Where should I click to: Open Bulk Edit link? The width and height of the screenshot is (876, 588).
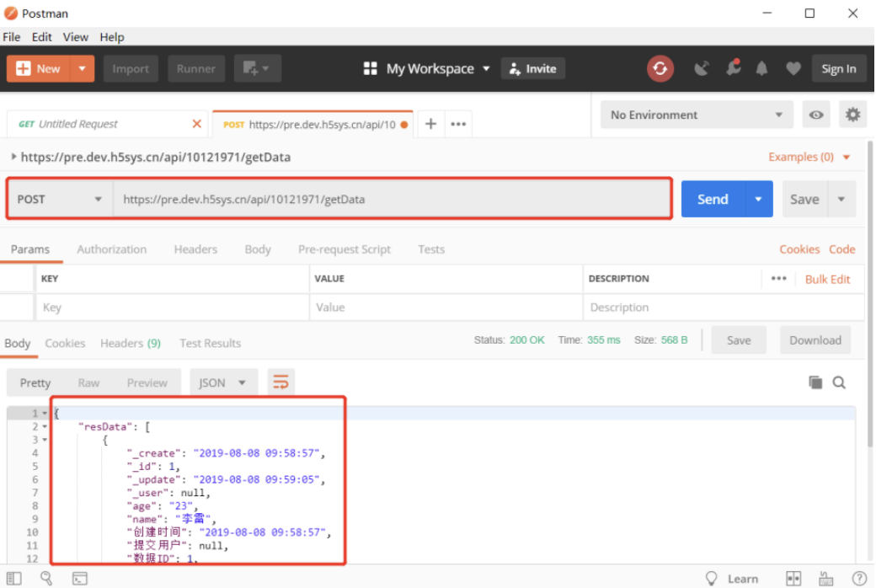click(x=827, y=279)
